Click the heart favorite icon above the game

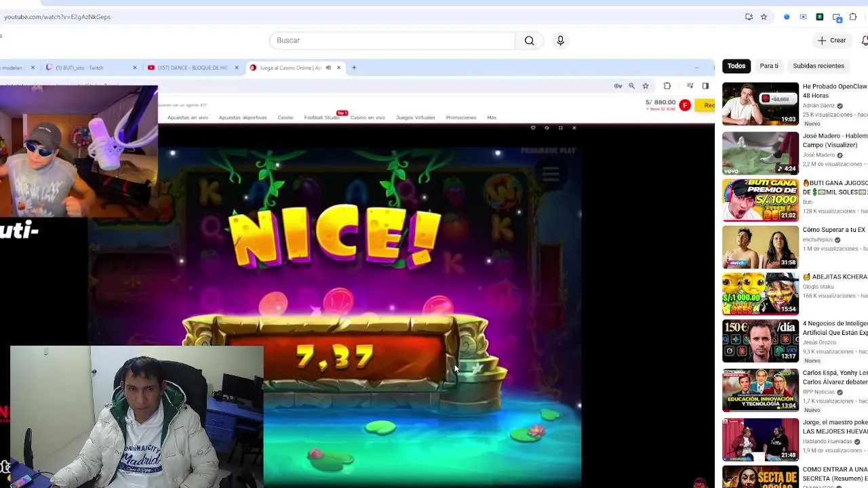[533, 127]
